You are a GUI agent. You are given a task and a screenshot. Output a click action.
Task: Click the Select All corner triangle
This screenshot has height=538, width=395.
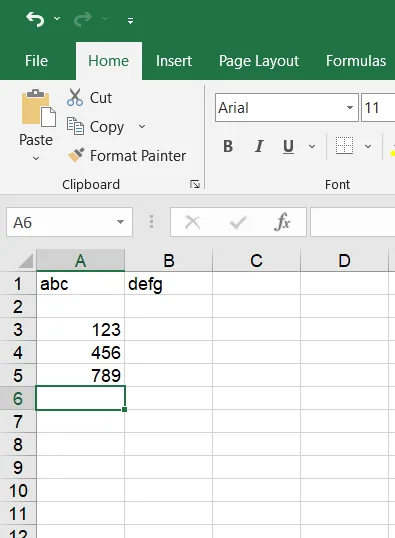click(25, 261)
